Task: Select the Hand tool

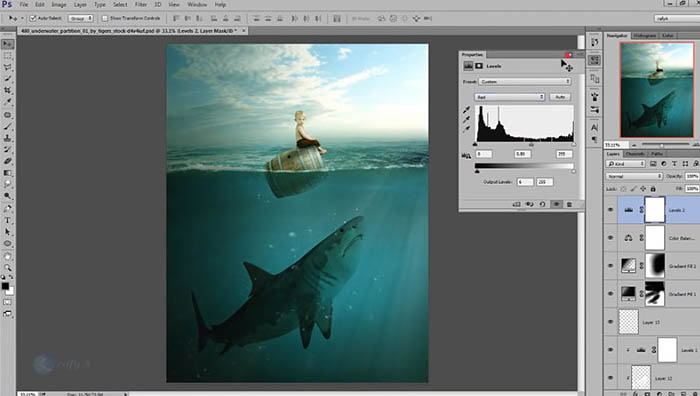Action: click(x=8, y=256)
